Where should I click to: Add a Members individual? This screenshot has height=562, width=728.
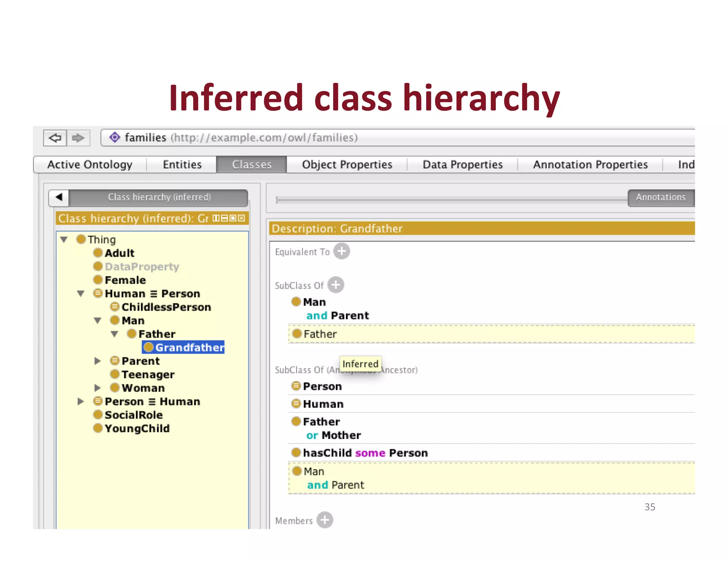pos(325,520)
